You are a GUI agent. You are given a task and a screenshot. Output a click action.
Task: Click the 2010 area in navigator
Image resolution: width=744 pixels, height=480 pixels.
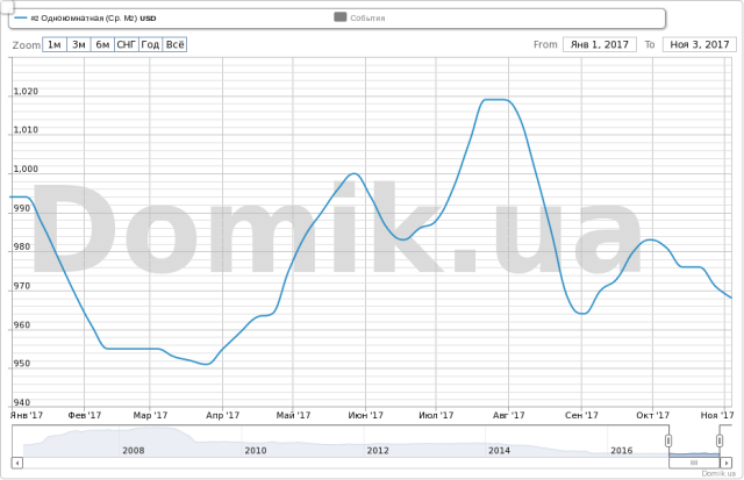[255, 450]
